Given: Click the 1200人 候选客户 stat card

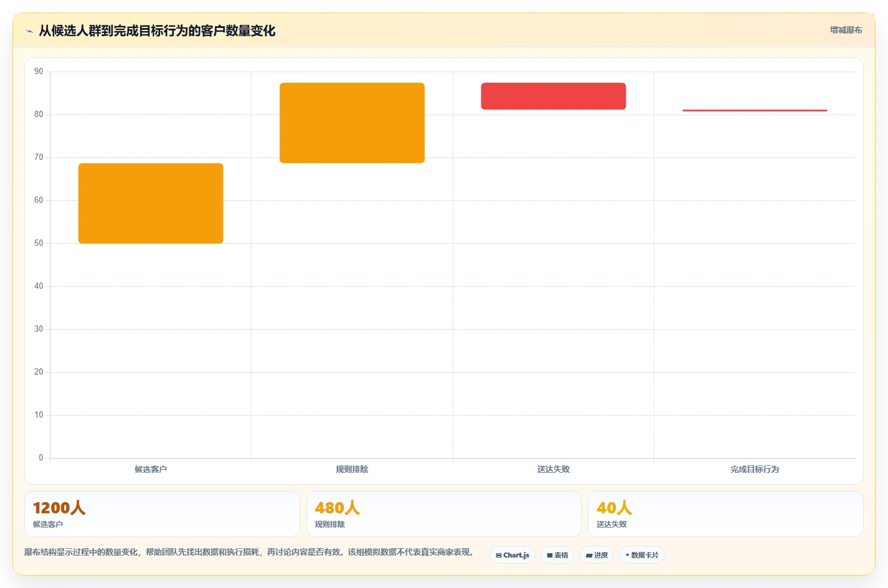Looking at the screenshot, I should click(x=162, y=514).
